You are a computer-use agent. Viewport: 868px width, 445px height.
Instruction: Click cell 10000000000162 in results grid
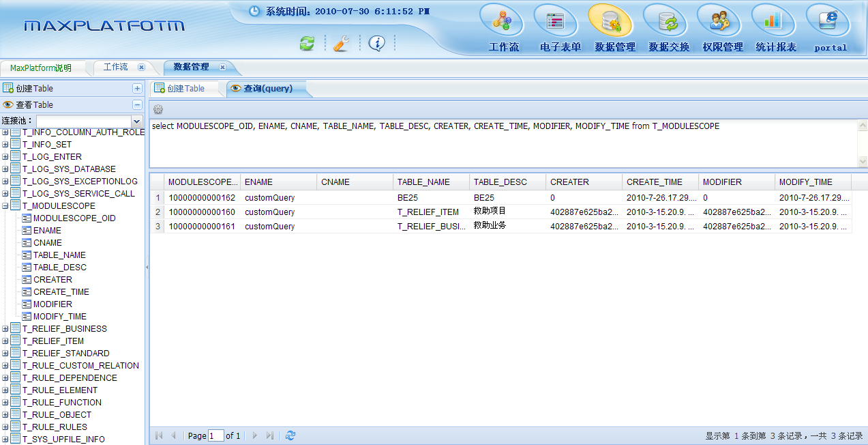coord(203,198)
